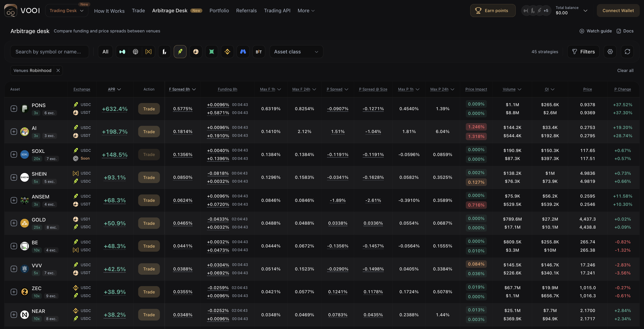
Task: Sort by OI column header
Action: (x=550, y=89)
